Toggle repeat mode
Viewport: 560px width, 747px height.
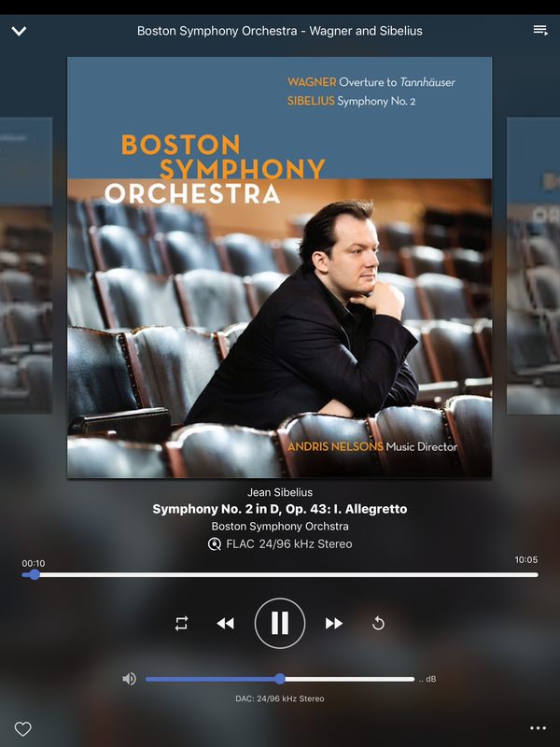click(181, 623)
